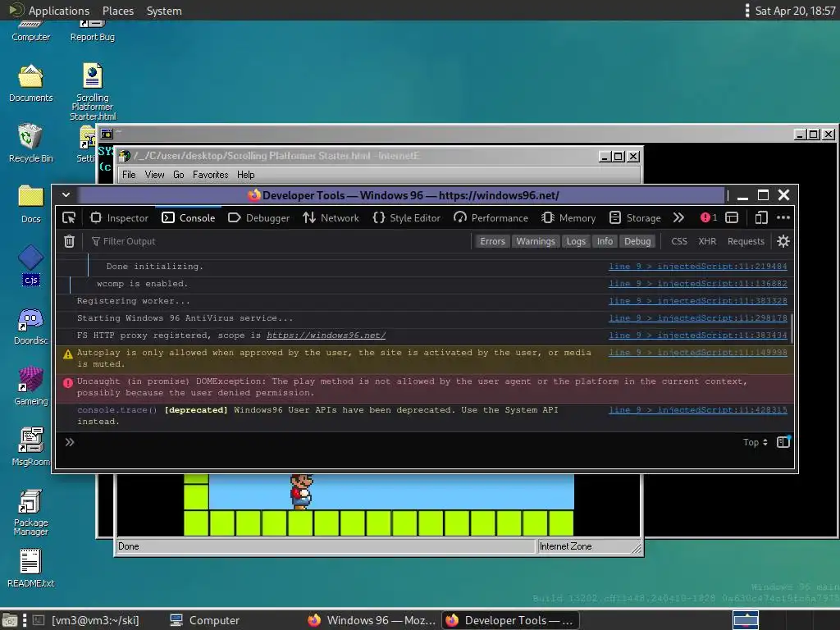Screen dimensions: 840x630
Task: Click the show desktop button in taskbar
Action: (10, 620)
